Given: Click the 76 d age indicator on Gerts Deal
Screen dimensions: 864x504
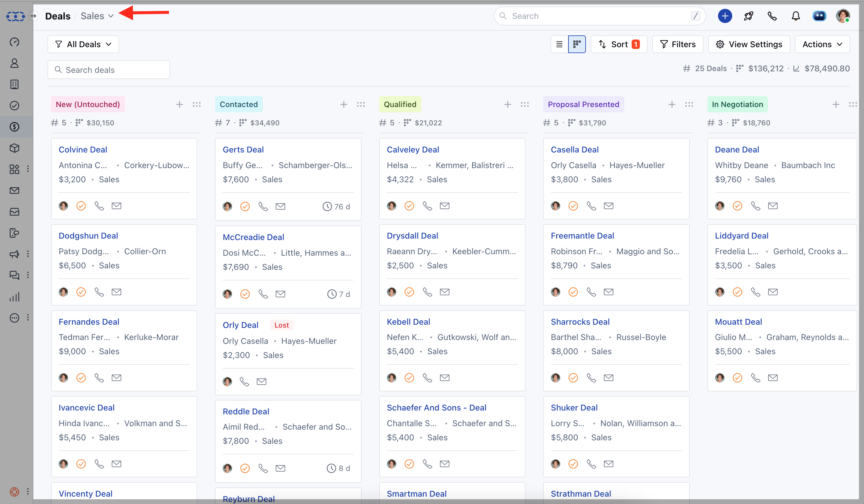Looking at the screenshot, I should point(336,206).
